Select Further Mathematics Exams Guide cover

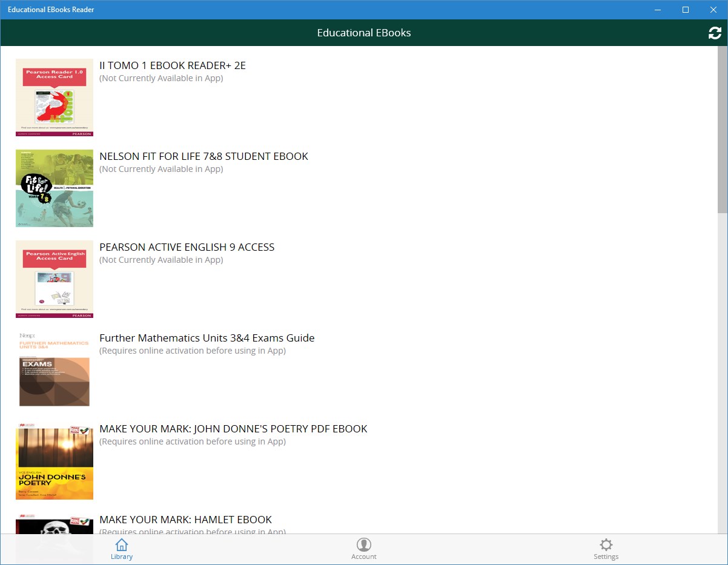(55, 370)
